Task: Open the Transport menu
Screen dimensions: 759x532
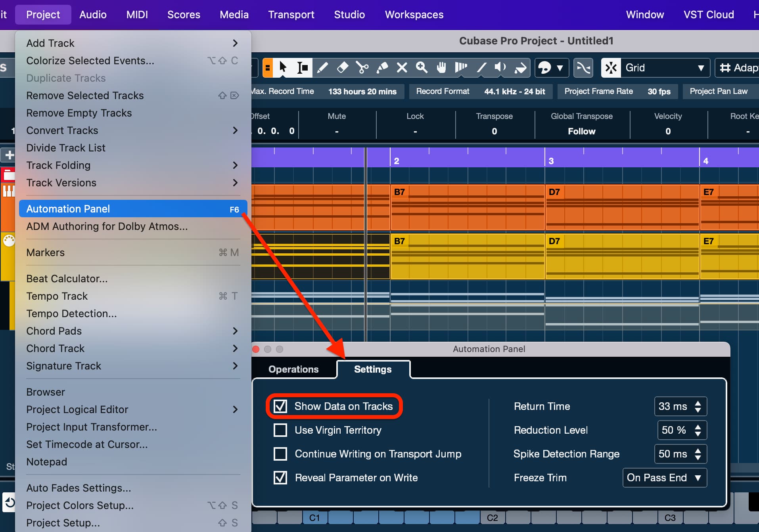Action: (291, 15)
